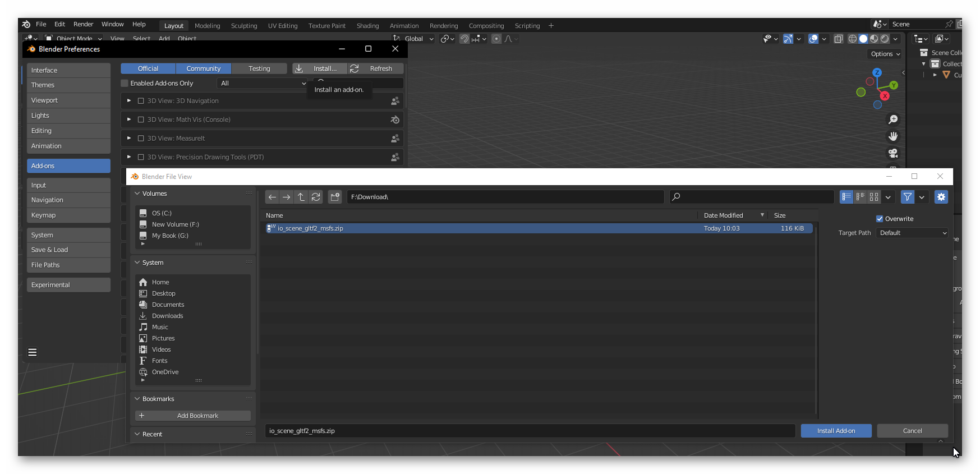This screenshot has width=980, height=474.
Task: Click the Install... button in Preferences
Action: [x=320, y=68]
